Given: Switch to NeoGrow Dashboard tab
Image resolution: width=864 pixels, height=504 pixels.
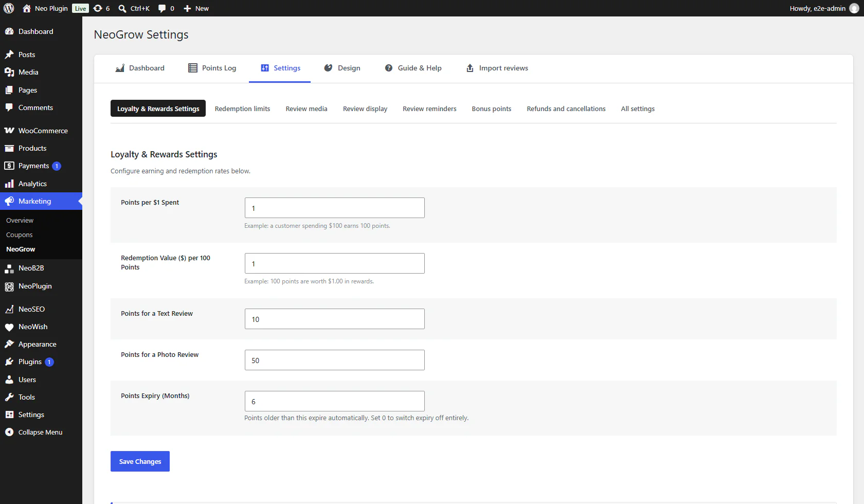Looking at the screenshot, I should point(140,68).
